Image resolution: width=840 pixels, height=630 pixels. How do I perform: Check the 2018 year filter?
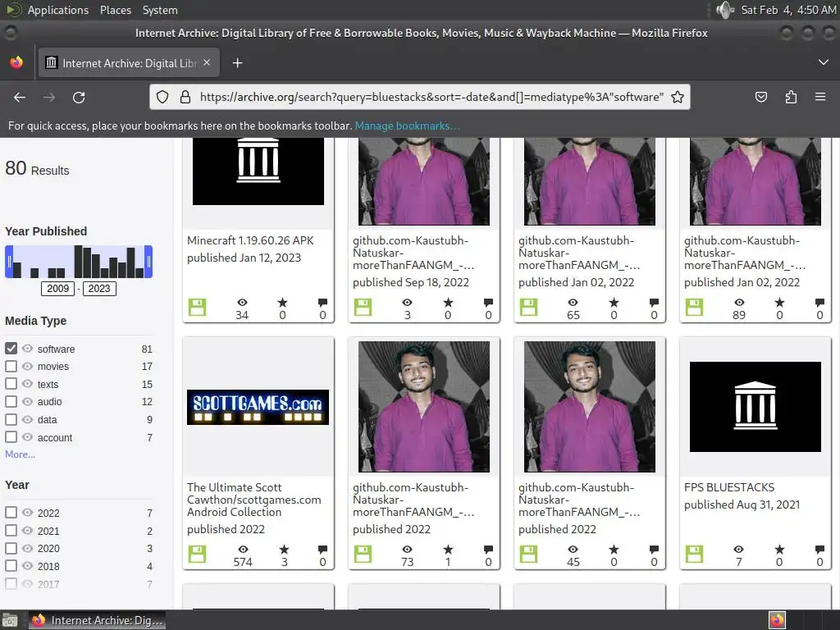pyautogui.click(x=11, y=565)
